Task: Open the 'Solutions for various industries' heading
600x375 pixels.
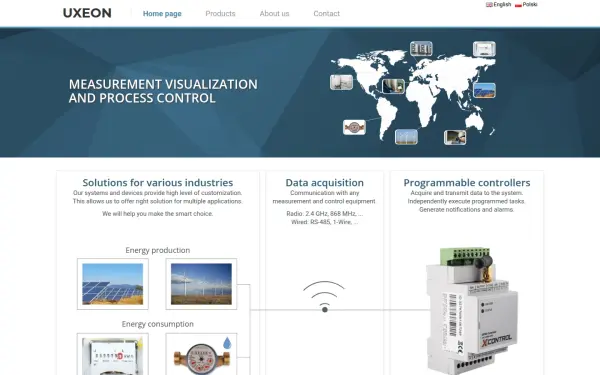Action: point(158,183)
